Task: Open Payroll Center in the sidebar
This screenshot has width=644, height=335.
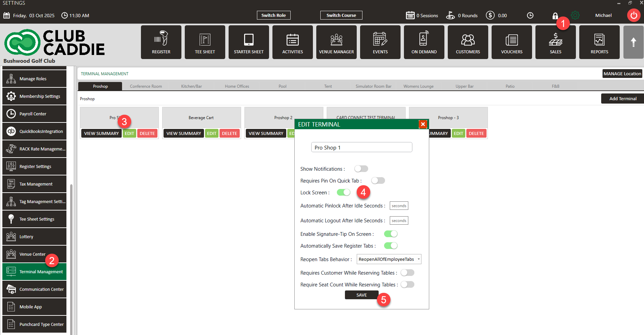Action: [x=34, y=114]
